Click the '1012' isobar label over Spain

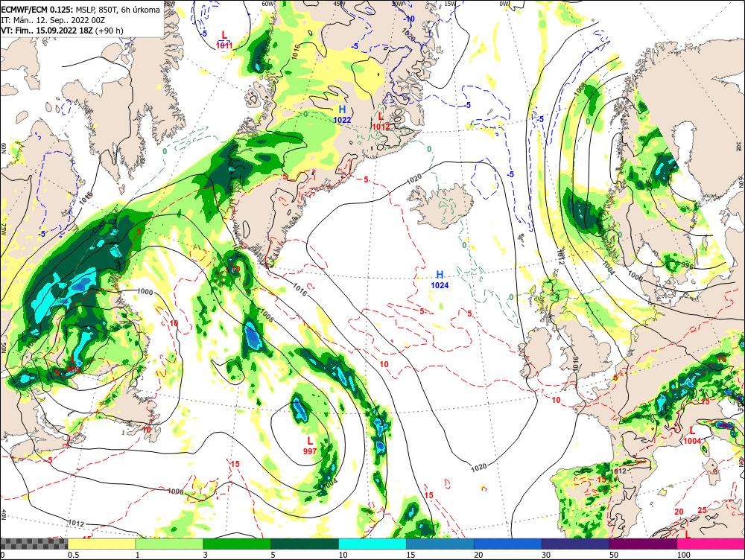pos(620,471)
